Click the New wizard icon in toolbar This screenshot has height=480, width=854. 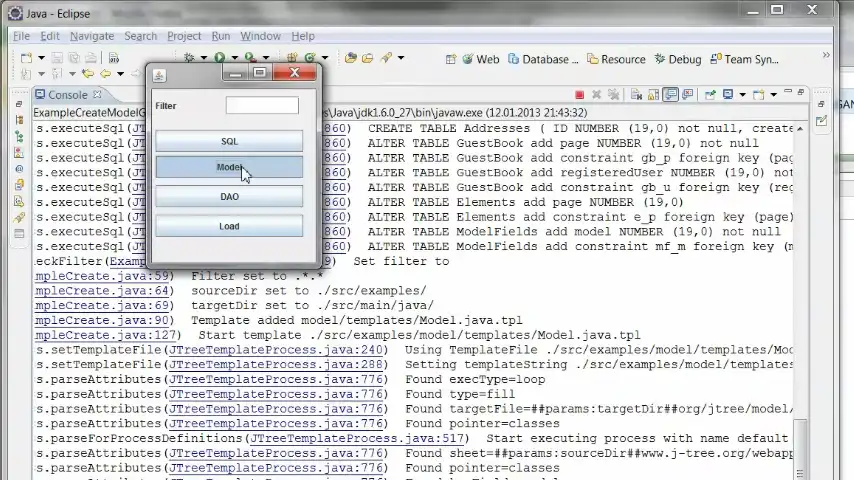(26, 58)
